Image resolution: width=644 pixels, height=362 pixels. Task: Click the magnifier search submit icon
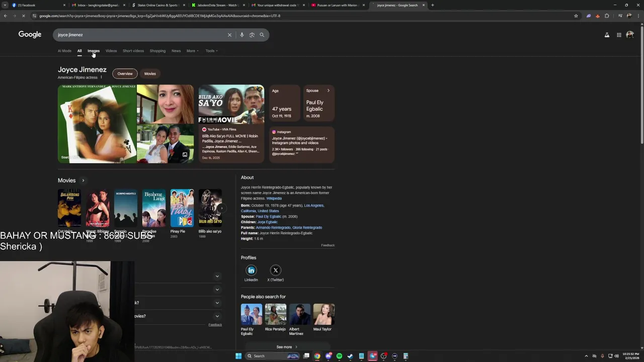[262, 35]
